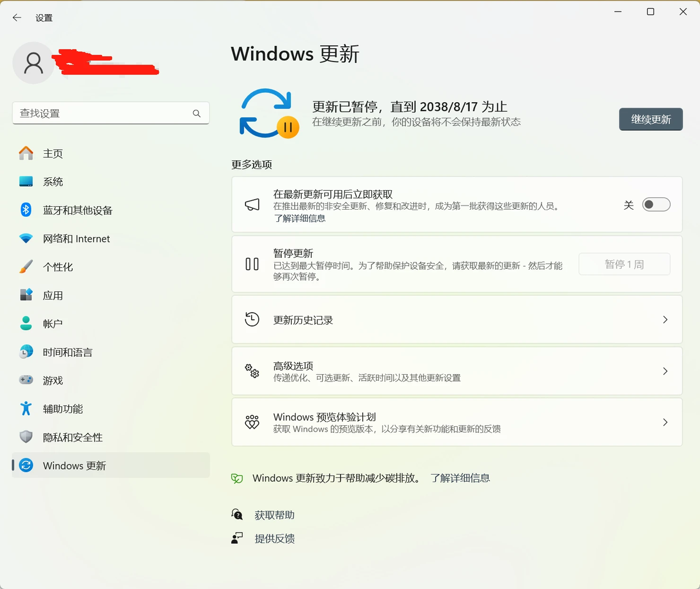The width and height of the screenshot is (700, 589).
Task: Click the 高级选项 row title
Action: pos(293,366)
